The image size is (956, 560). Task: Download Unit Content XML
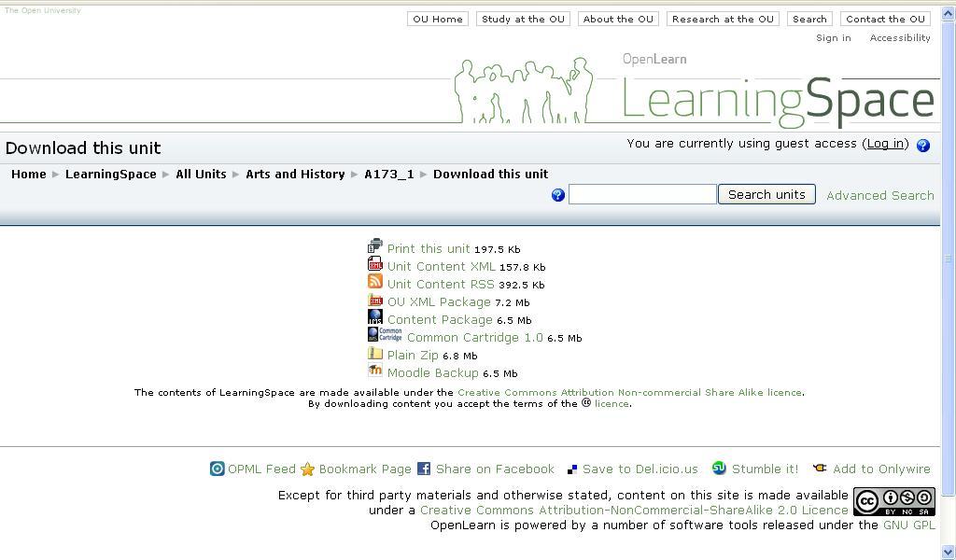point(442,266)
